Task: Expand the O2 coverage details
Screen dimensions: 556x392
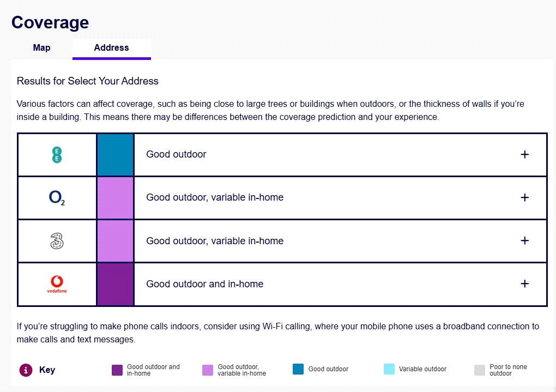Action: pyautogui.click(x=524, y=198)
